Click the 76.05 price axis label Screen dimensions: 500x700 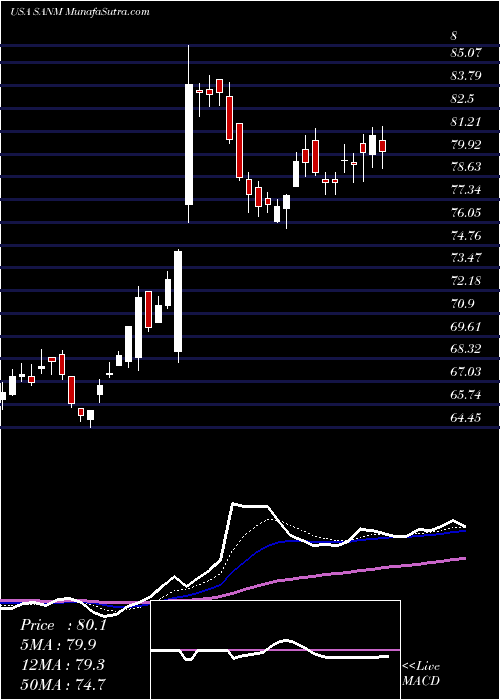[x=467, y=213]
